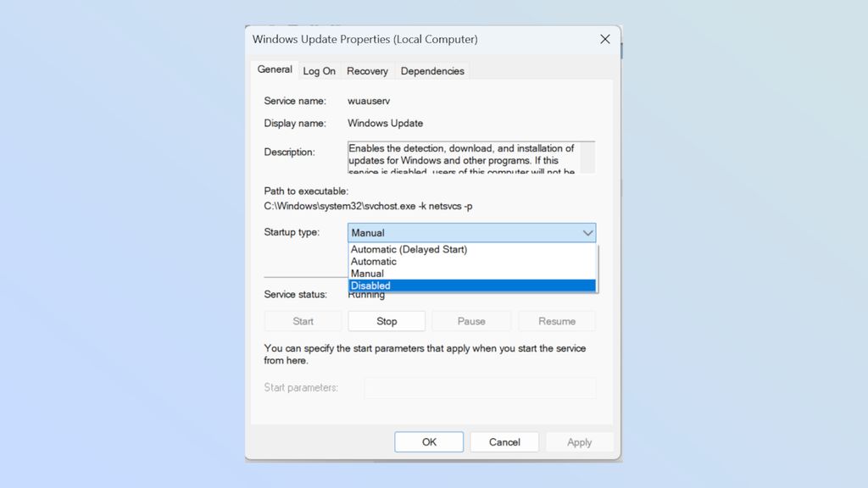Click inside the Start parameters field
This screenshot has height=488, width=868.
click(479, 387)
